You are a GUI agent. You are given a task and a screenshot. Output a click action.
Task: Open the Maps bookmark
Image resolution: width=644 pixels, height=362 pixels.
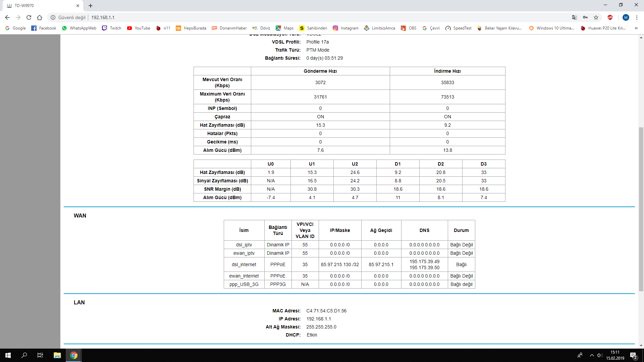(x=285, y=28)
